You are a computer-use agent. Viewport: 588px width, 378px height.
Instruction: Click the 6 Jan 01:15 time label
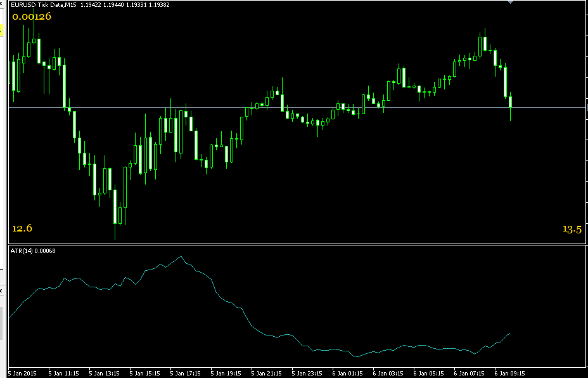coord(347,374)
